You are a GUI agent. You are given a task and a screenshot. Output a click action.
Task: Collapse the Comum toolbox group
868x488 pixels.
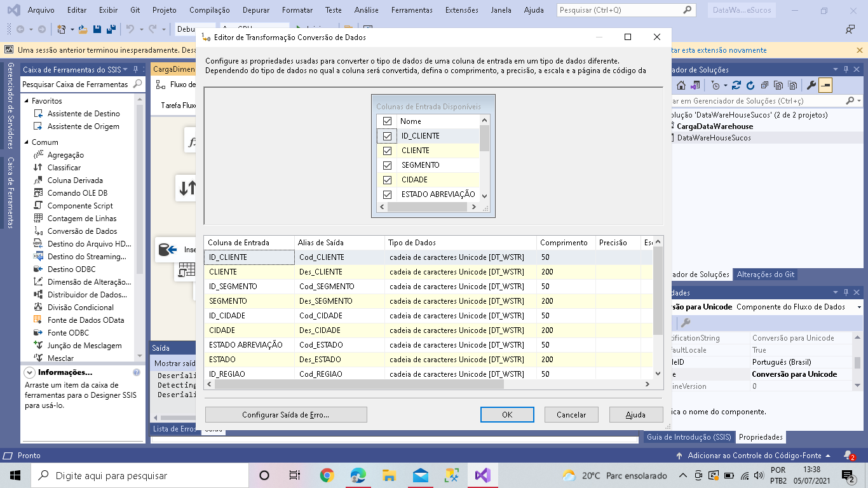tap(26, 142)
